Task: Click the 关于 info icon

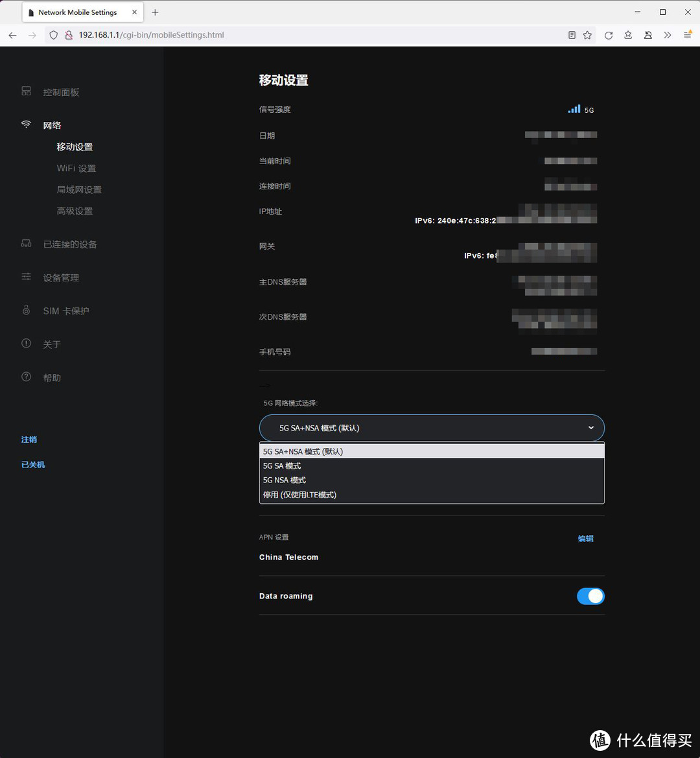Action: (26, 343)
